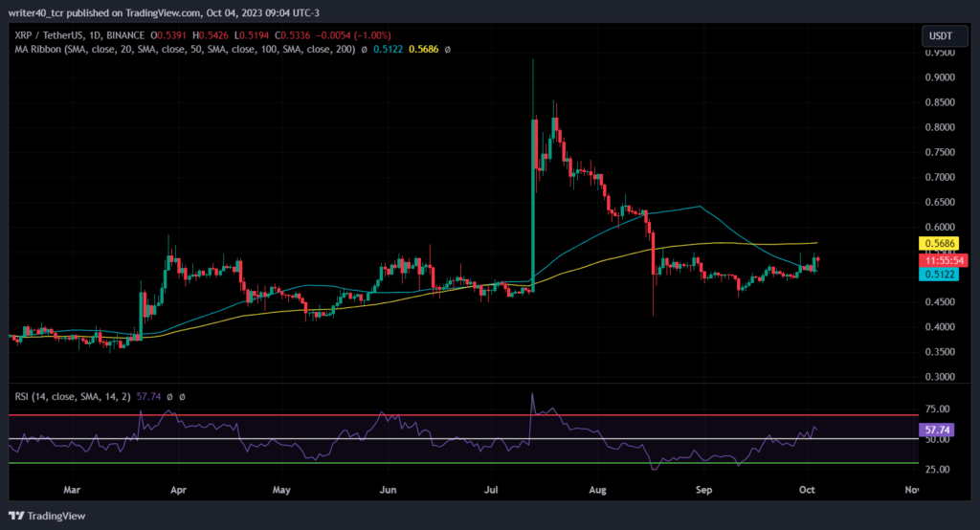
Task: Click the purple 57.74 RSI axis label
Action: click(x=937, y=430)
